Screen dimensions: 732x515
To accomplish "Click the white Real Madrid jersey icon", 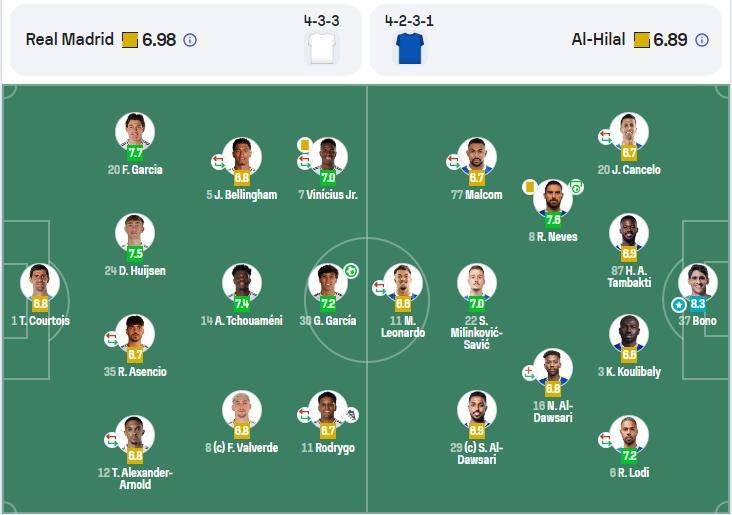I will point(322,48).
